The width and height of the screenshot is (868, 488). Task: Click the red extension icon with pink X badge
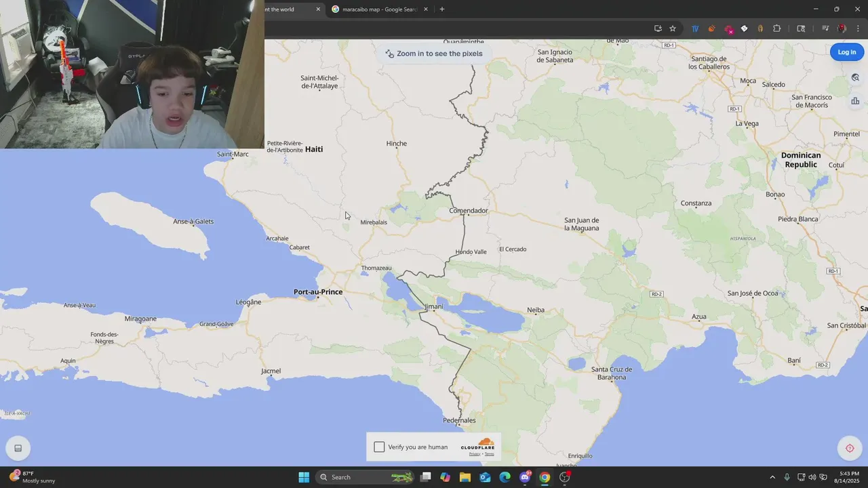pyautogui.click(x=728, y=29)
